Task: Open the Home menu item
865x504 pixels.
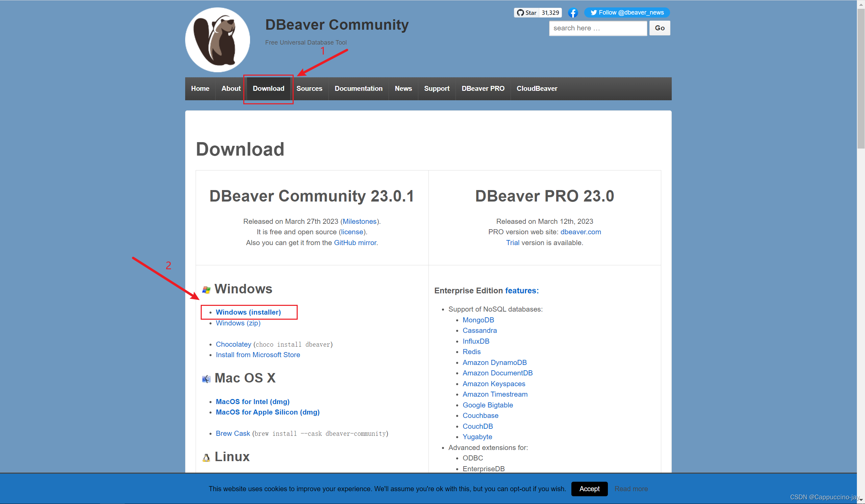Action: point(200,88)
